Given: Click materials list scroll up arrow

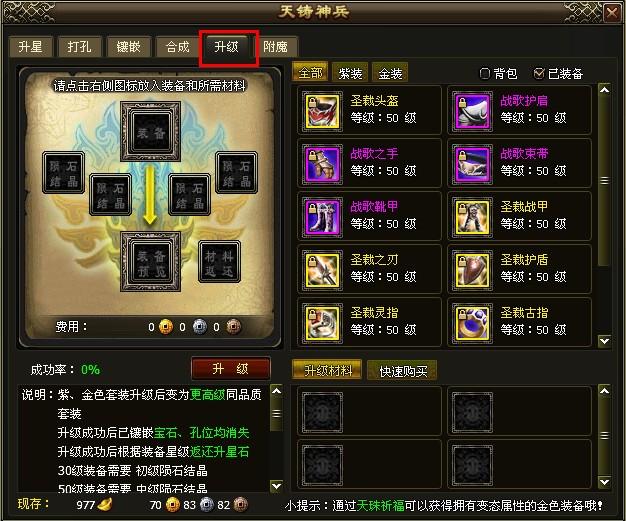Looking at the screenshot, I should [x=604, y=391].
